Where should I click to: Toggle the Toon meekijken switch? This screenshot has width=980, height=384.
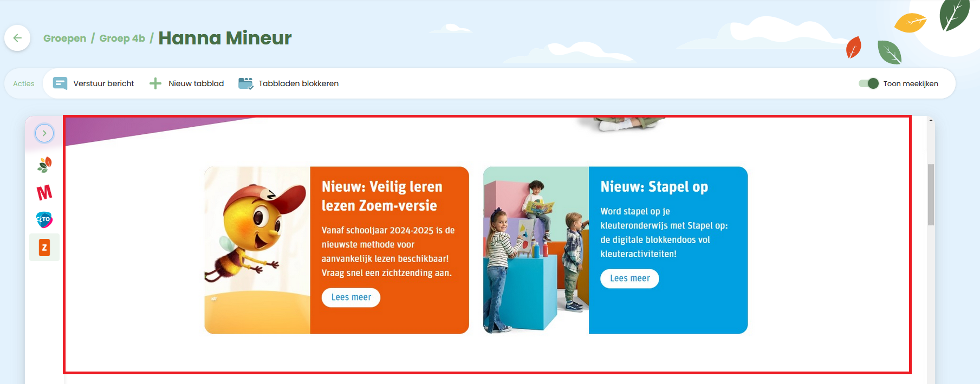click(x=868, y=83)
